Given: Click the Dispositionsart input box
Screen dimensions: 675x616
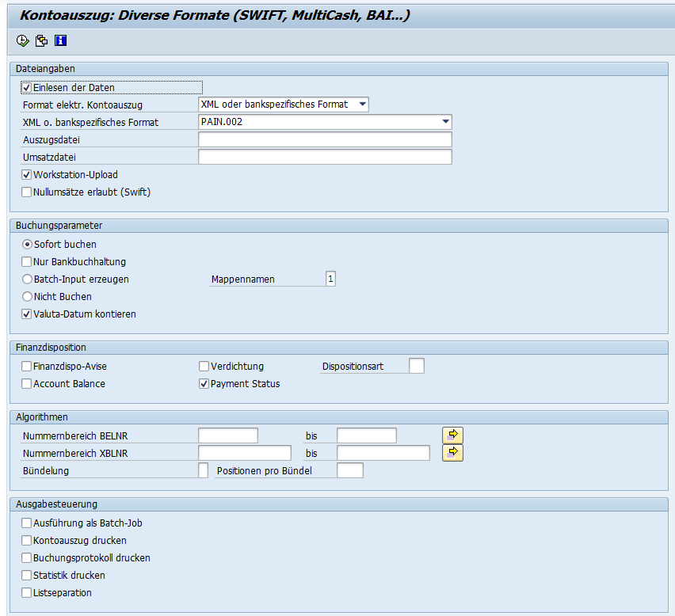Looking at the screenshot, I should [416, 366].
